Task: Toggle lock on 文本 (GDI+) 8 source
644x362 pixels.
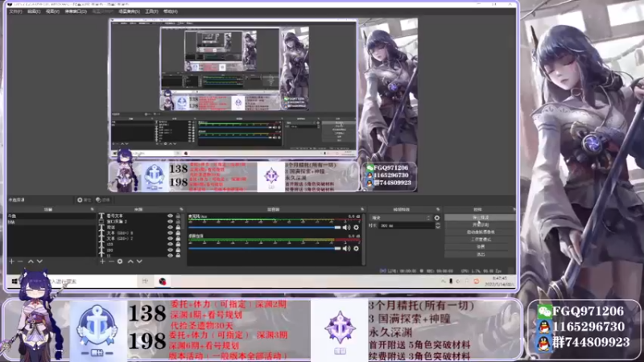Action: click(x=178, y=232)
